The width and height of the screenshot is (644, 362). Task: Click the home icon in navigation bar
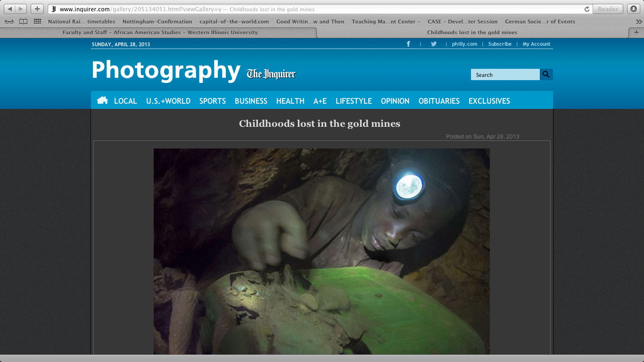click(x=102, y=100)
